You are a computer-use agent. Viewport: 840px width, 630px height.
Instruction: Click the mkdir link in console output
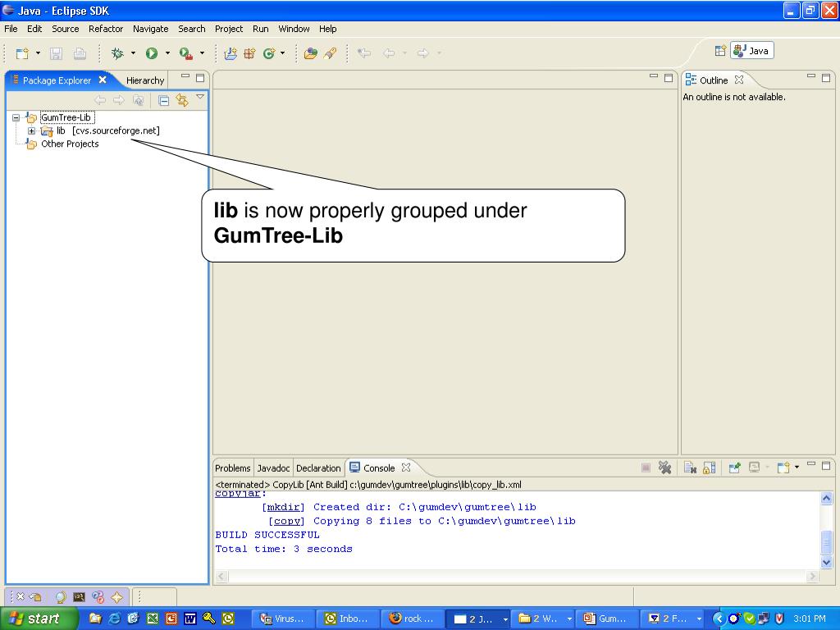pyautogui.click(x=283, y=507)
